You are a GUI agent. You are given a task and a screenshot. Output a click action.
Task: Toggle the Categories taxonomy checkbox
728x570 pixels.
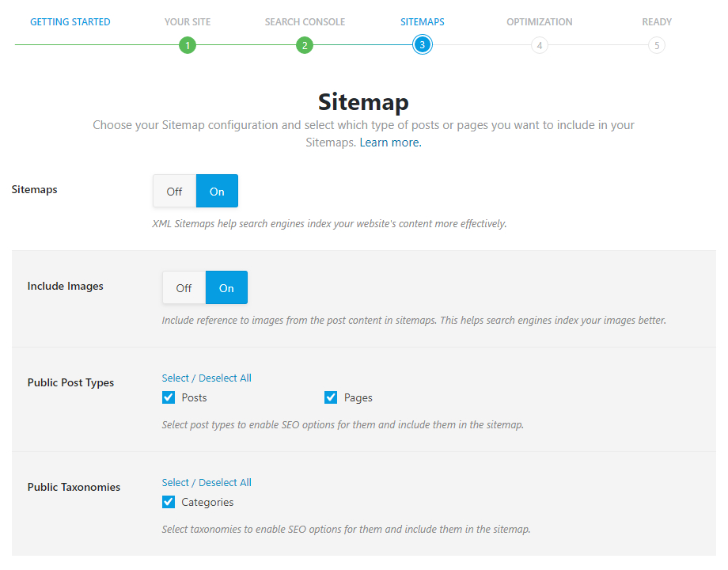click(169, 502)
